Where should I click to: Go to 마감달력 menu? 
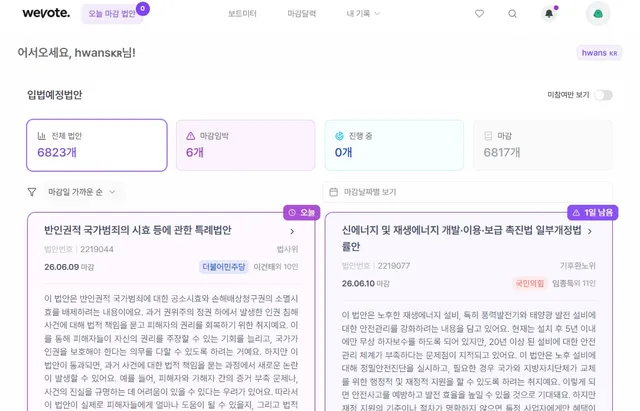pos(302,13)
